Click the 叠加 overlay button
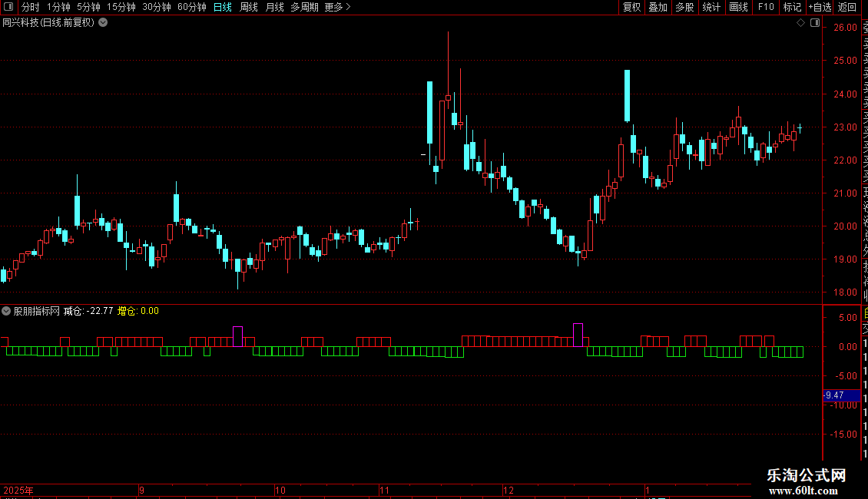Viewport: 868px width, 499px height. point(658,7)
